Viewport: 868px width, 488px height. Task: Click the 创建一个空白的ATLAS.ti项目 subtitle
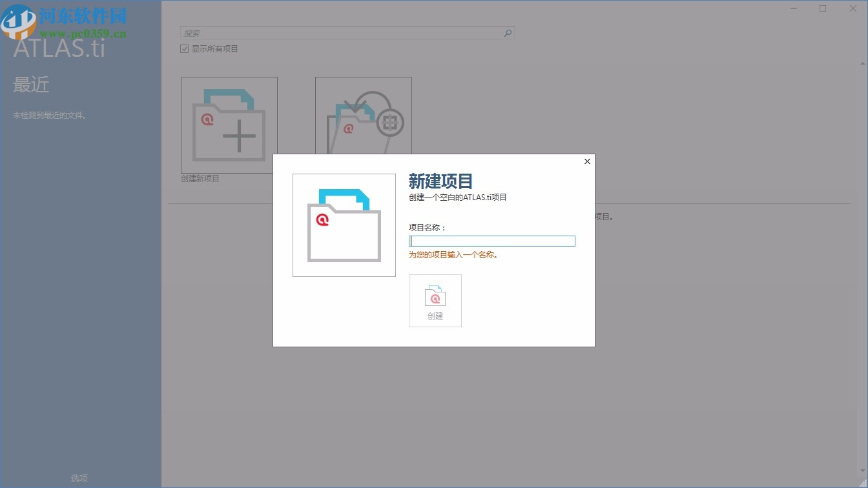click(458, 198)
